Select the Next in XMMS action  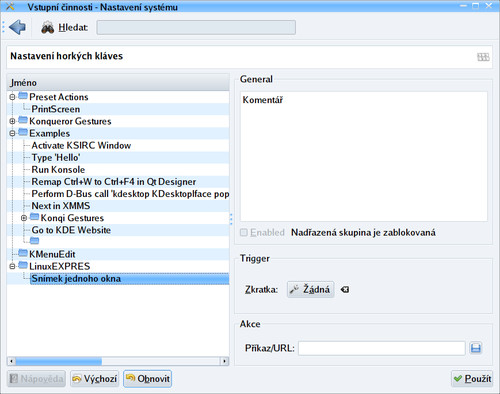coord(61,206)
